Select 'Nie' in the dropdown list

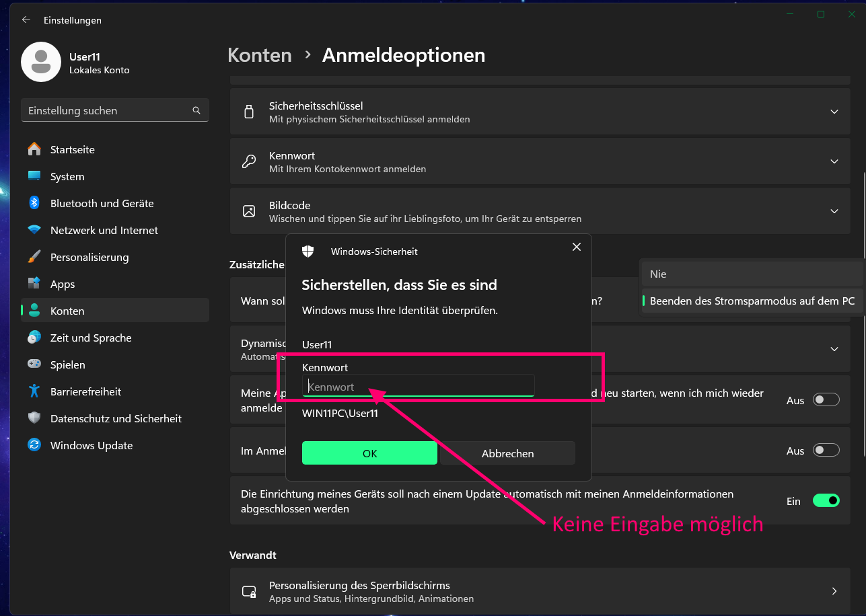[752, 274]
